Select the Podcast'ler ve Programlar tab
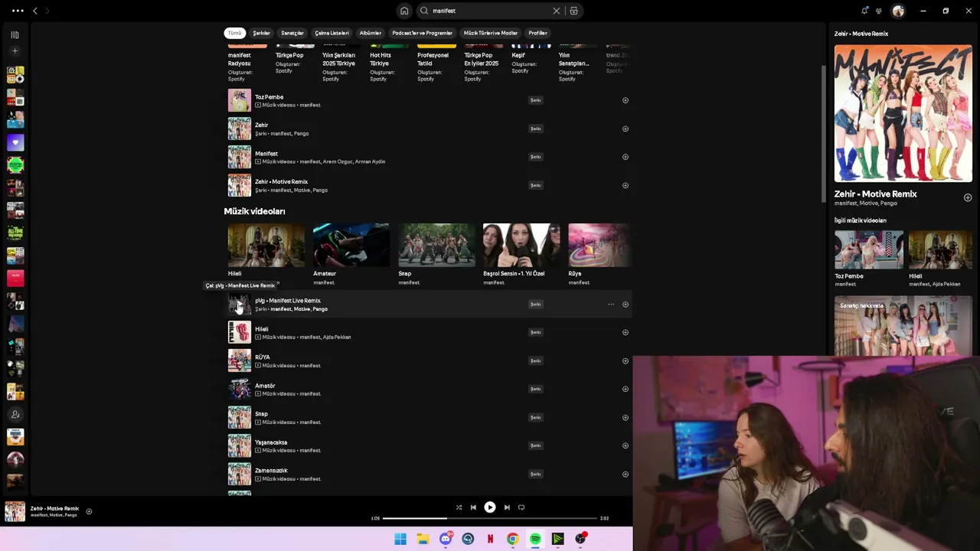This screenshot has width=980, height=551. 422,33
